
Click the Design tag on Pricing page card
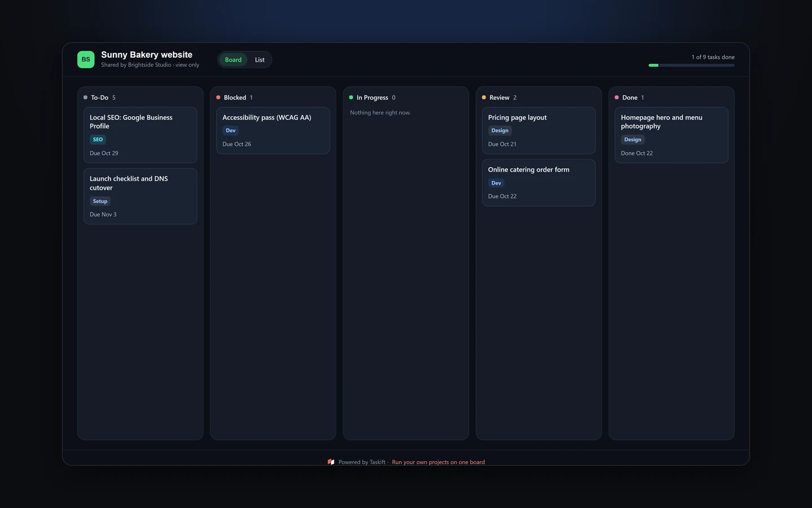click(x=500, y=130)
